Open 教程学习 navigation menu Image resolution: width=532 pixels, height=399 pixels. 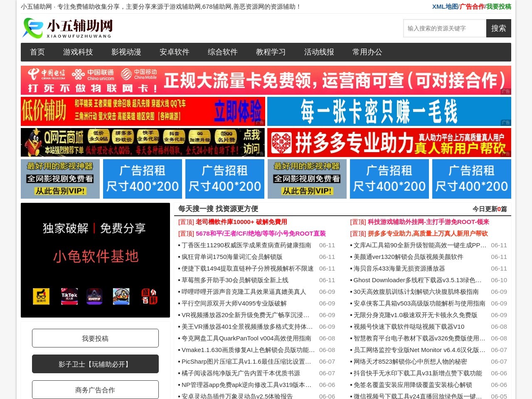click(x=271, y=52)
